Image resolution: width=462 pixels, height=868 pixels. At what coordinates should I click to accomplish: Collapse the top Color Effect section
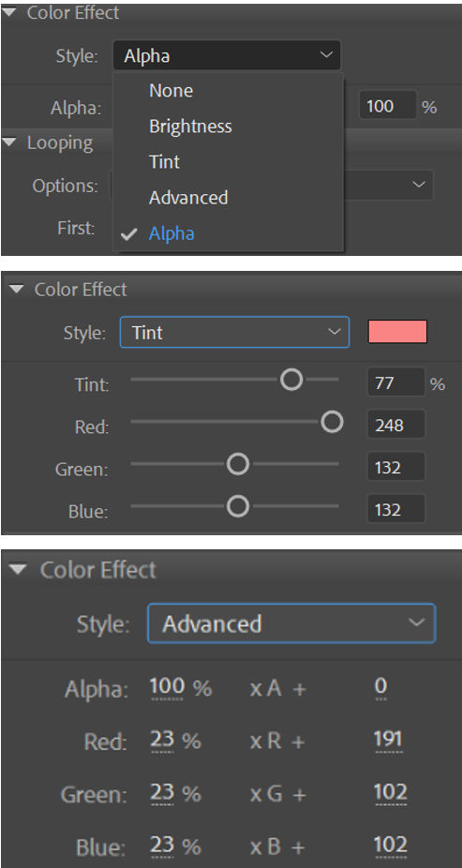coord(9,12)
